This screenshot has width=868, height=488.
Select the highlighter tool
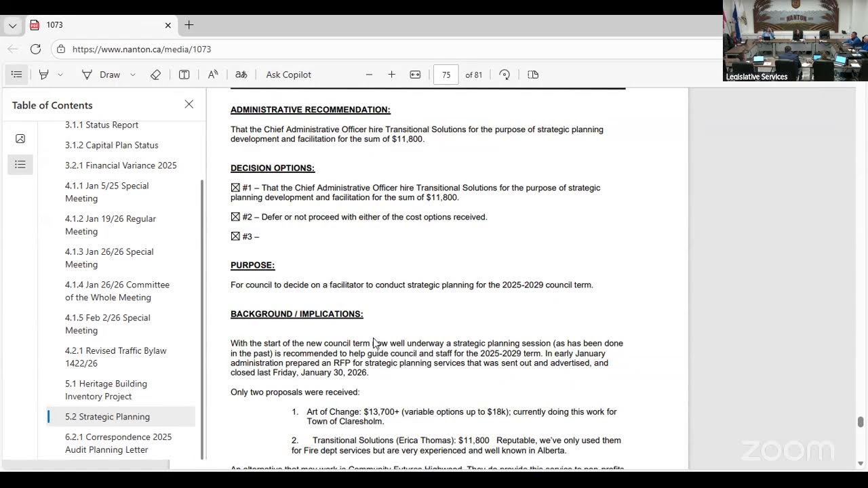coord(44,75)
